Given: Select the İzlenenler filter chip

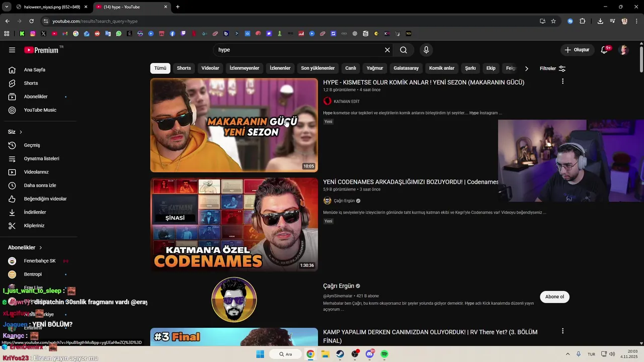Looking at the screenshot, I should point(280,68).
